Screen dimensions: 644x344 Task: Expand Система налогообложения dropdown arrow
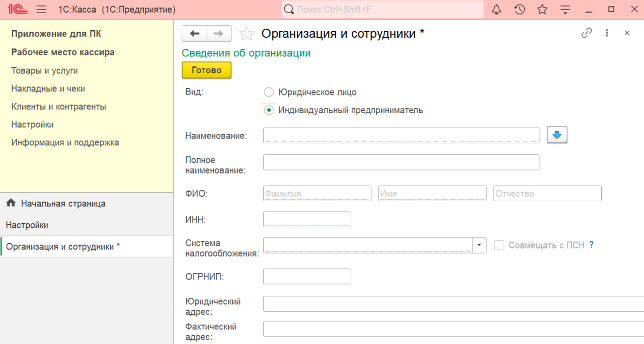479,245
